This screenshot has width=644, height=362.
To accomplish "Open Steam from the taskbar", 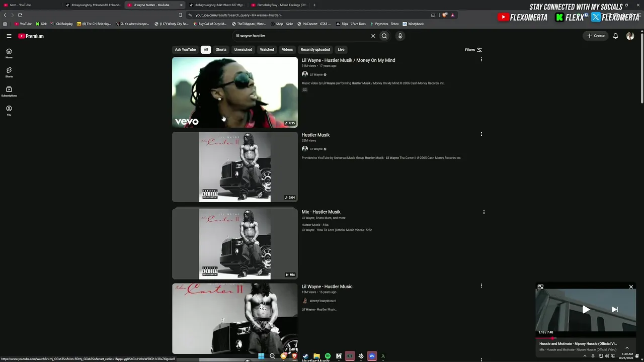I will [305, 356].
